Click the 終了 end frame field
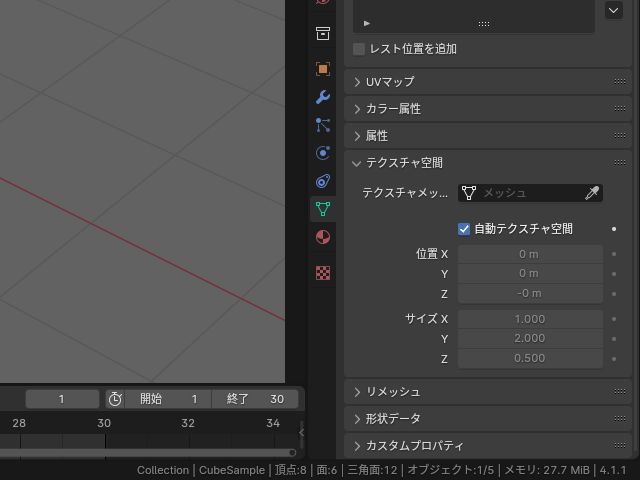Image resolution: width=640 pixels, height=480 pixels. 255,399
